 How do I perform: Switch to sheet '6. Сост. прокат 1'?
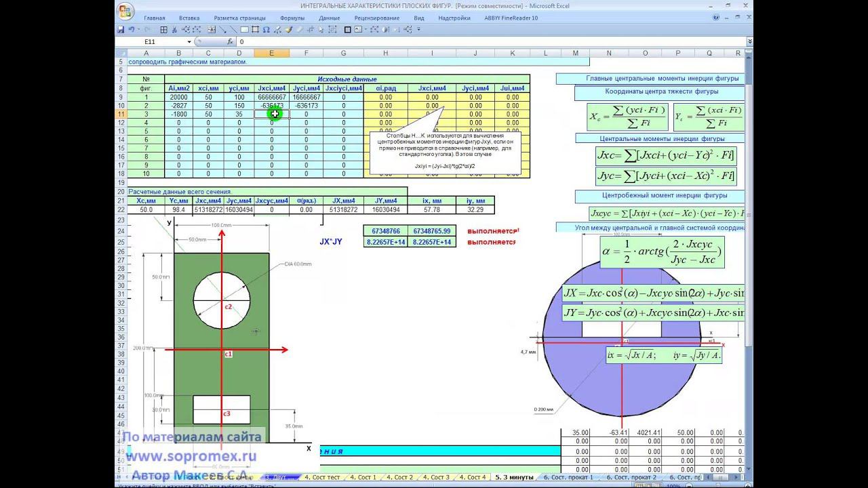pos(568,477)
